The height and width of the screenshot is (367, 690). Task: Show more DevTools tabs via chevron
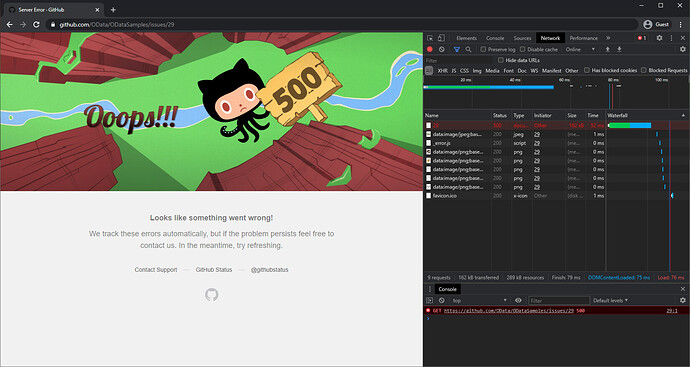(608, 38)
